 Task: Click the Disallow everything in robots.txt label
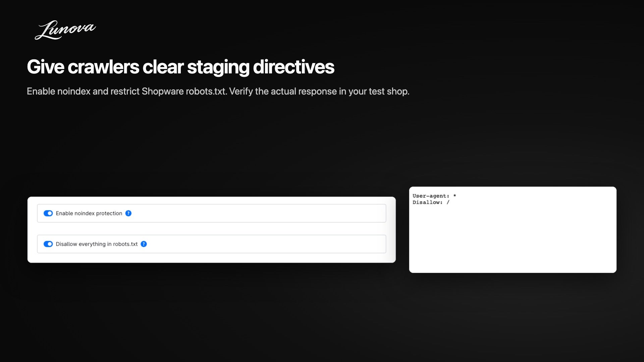click(97, 244)
